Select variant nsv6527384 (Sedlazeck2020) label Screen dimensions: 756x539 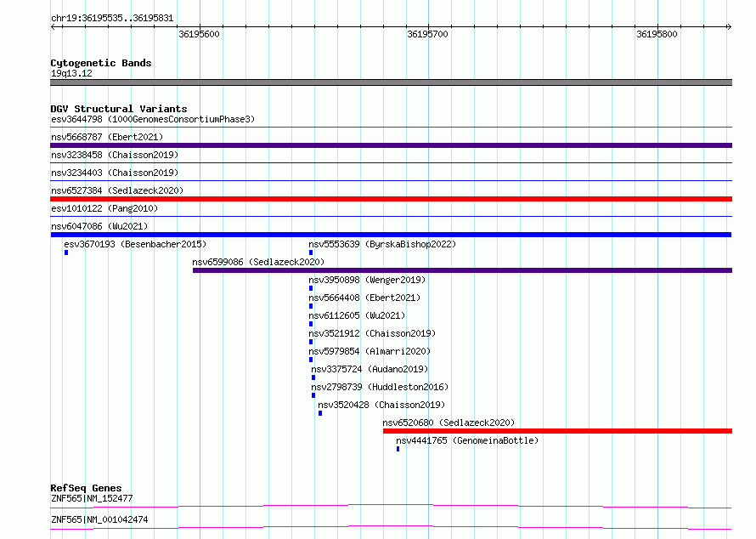pyautogui.click(x=117, y=190)
